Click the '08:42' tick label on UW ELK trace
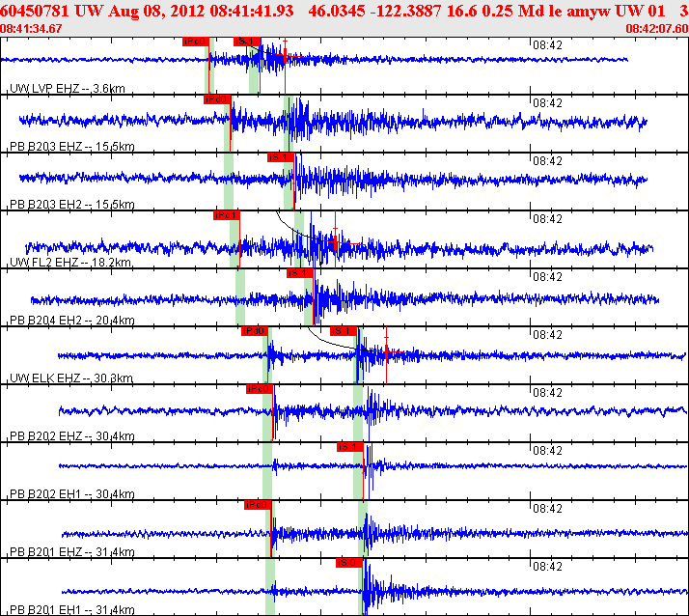This screenshot has width=689, height=616. [547, 335]
